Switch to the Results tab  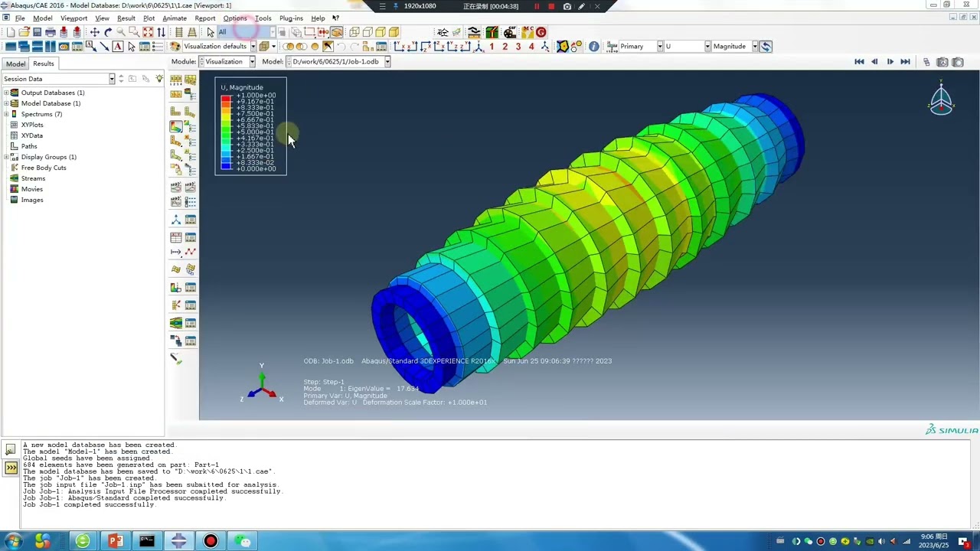44,64
